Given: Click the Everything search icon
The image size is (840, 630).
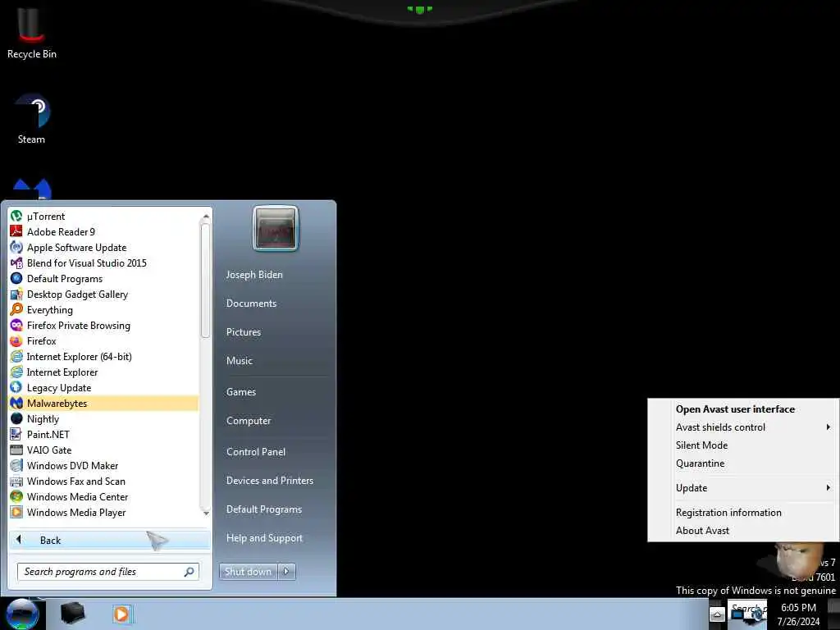Looking at the screenshot, I should (16, 309).
